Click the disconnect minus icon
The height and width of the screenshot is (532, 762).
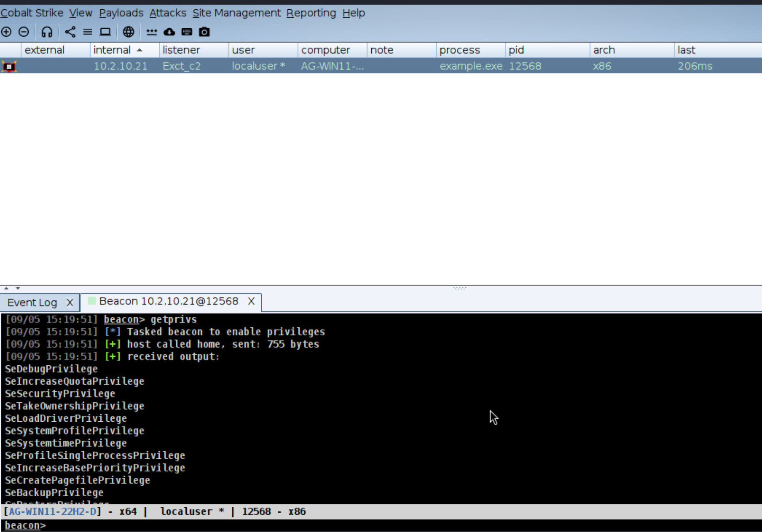tap(24, 32)
